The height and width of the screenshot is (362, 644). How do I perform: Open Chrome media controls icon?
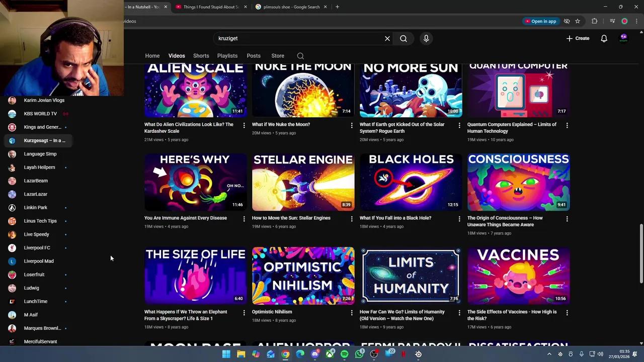coord(612,21)
